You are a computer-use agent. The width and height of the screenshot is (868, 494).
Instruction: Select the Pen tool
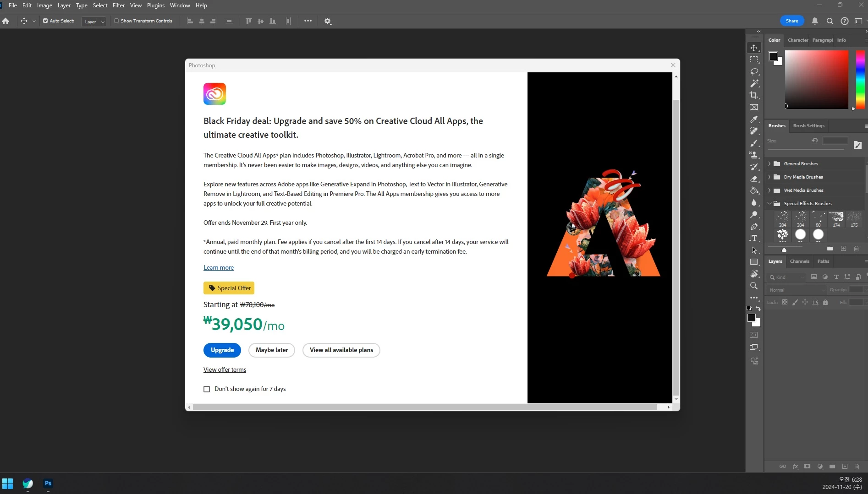tap(754, 226)
